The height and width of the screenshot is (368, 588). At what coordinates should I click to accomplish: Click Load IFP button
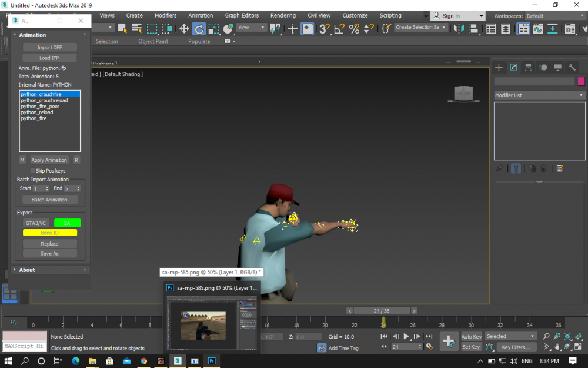(x=49, y=58)
